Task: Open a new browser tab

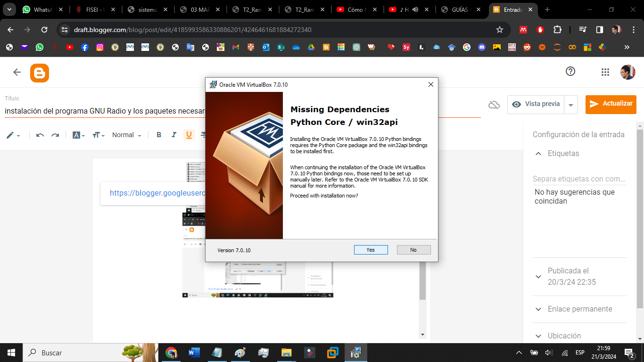Action: [x=547, y=9]
